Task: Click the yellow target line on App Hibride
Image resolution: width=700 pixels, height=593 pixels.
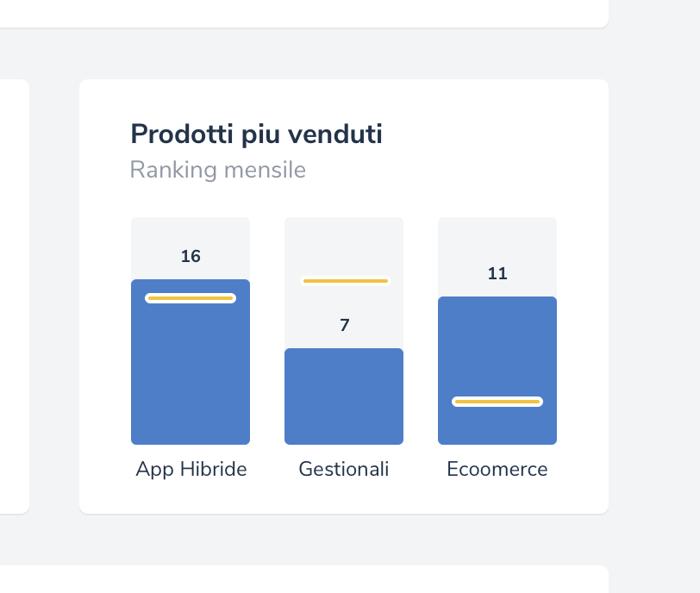Action: click(x=191, y=298)
